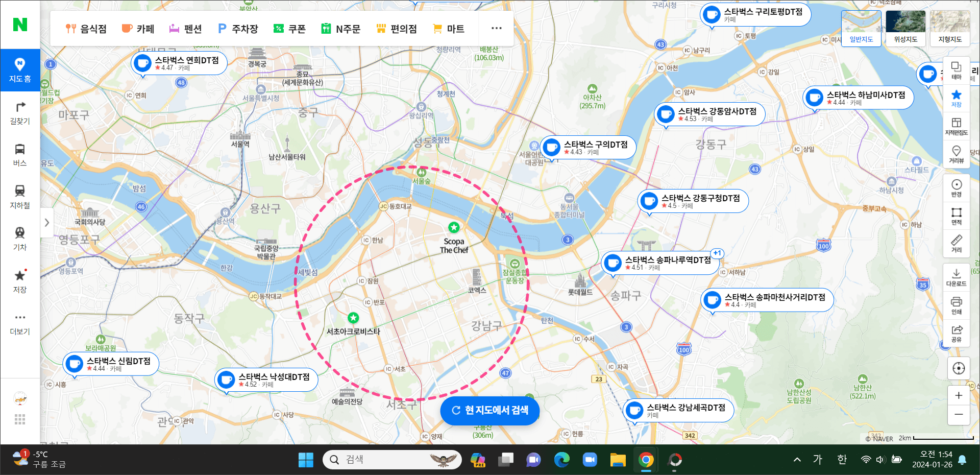
Task: Click the 서초아크로비스타 saved pin
Action: [353, 318]
